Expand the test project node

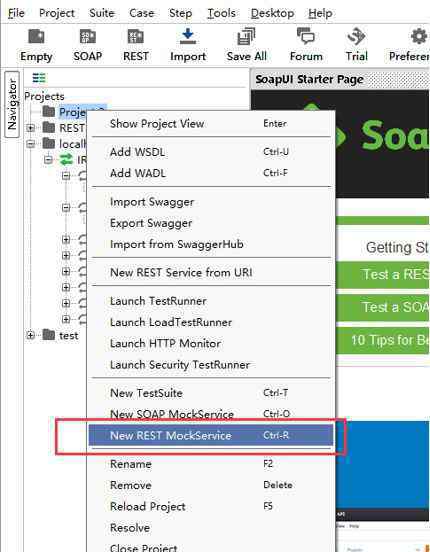coord(31,335)
